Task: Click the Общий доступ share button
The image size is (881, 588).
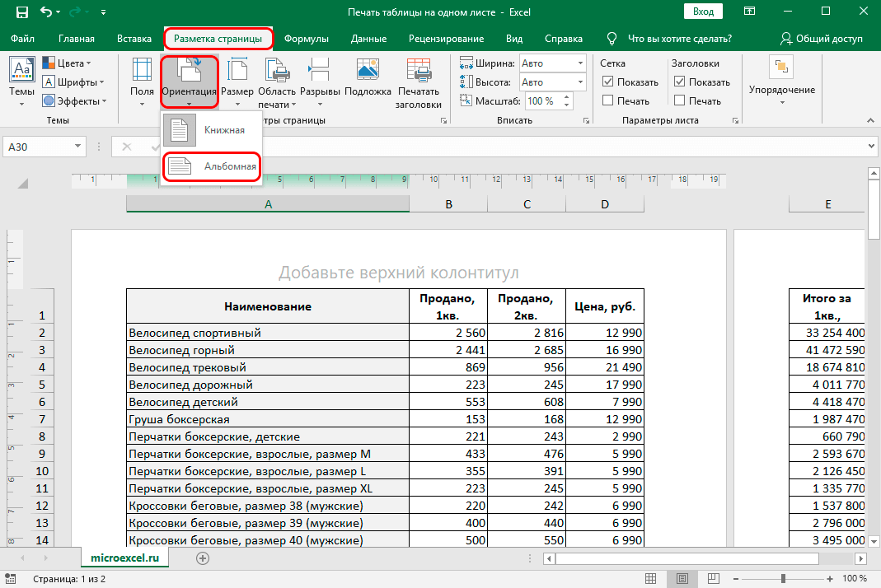Action: 822,39
